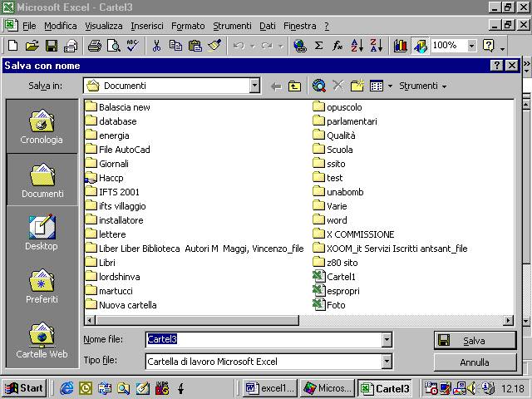This screenshot has width=532, height=399.
Task: Click the Windows Start button
Action: pos(24,388)
